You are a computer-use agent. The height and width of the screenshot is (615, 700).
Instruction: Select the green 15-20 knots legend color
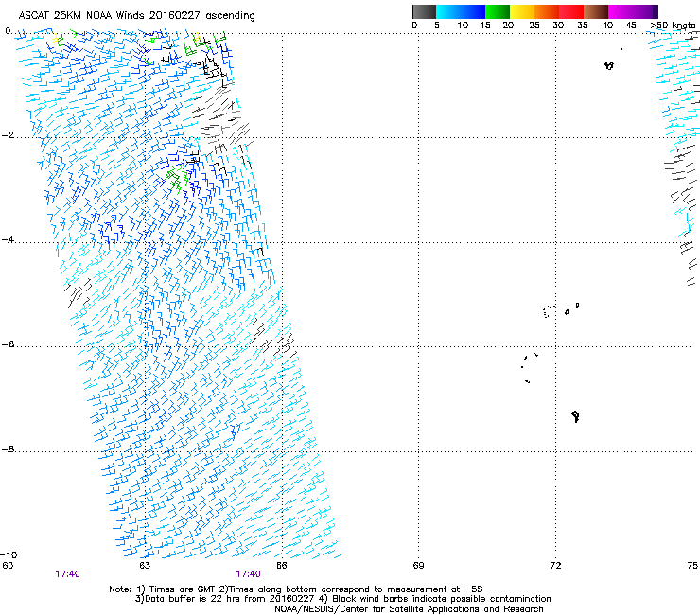pos(498,11)
